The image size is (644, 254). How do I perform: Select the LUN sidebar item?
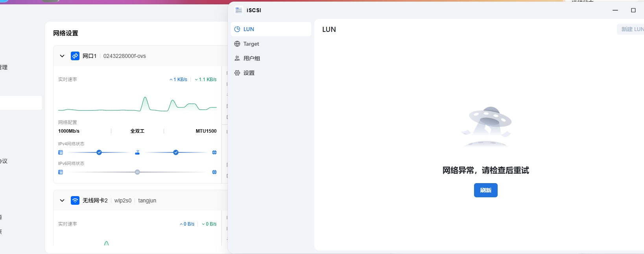pos(271,29)
